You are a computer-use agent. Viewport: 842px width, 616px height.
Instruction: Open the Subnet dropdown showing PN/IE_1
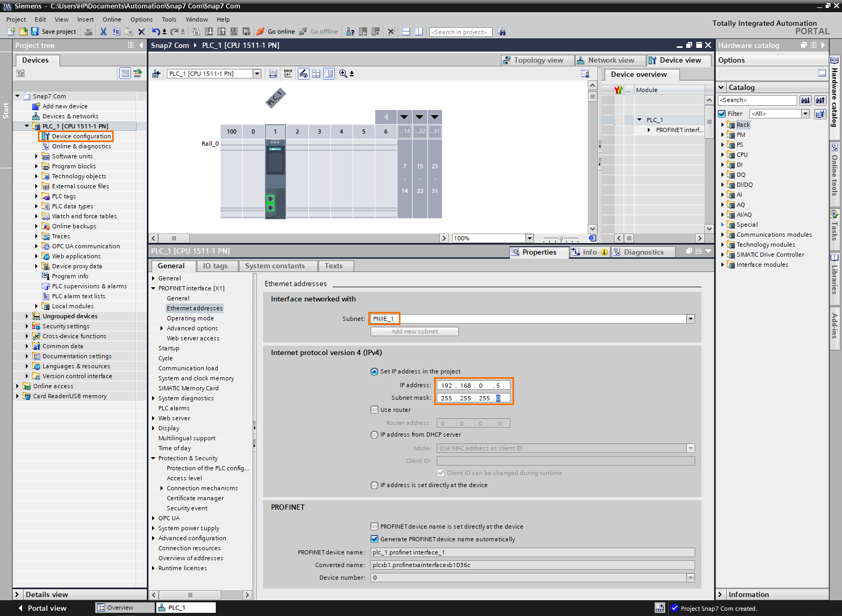(690, 318)
